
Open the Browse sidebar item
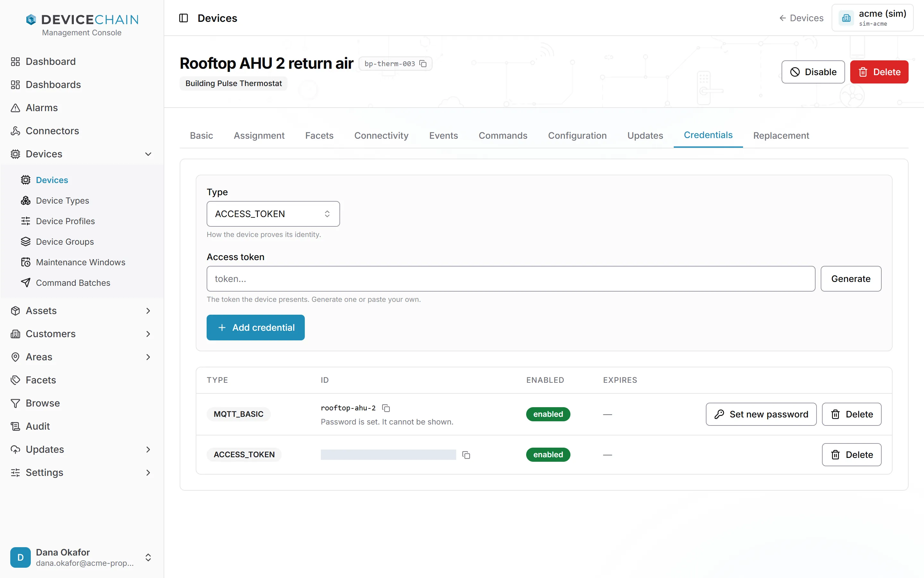(x=82, y=403)
